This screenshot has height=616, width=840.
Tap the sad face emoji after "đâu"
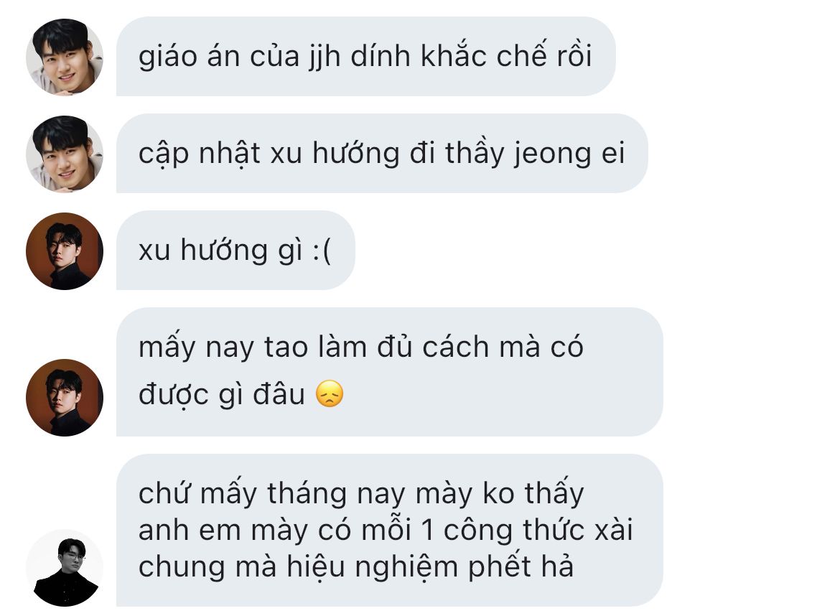(x=330, y=393)
